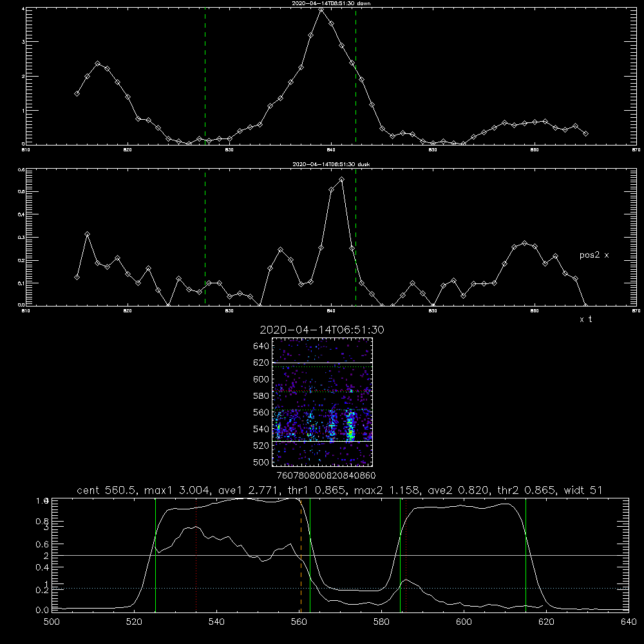The height and width of the screenshot is (644, 644).
Task: Click x-axis label 560 on bottom plot
Action: pos(299,622)
